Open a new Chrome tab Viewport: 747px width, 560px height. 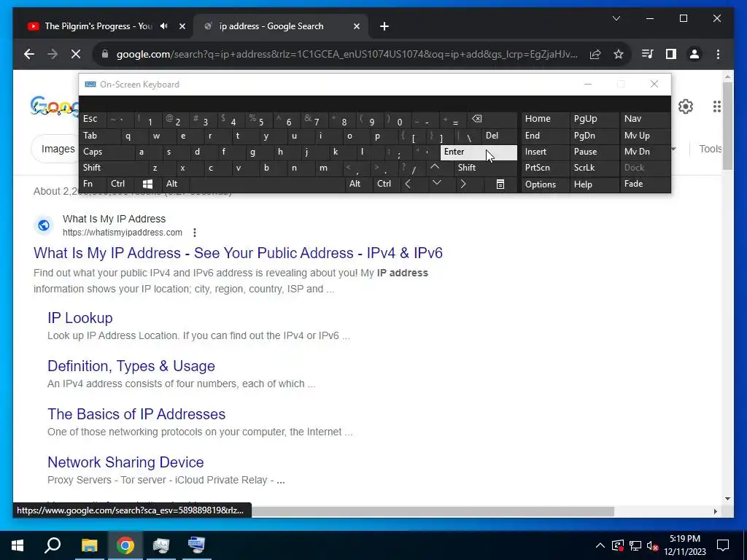coord(384,26)
